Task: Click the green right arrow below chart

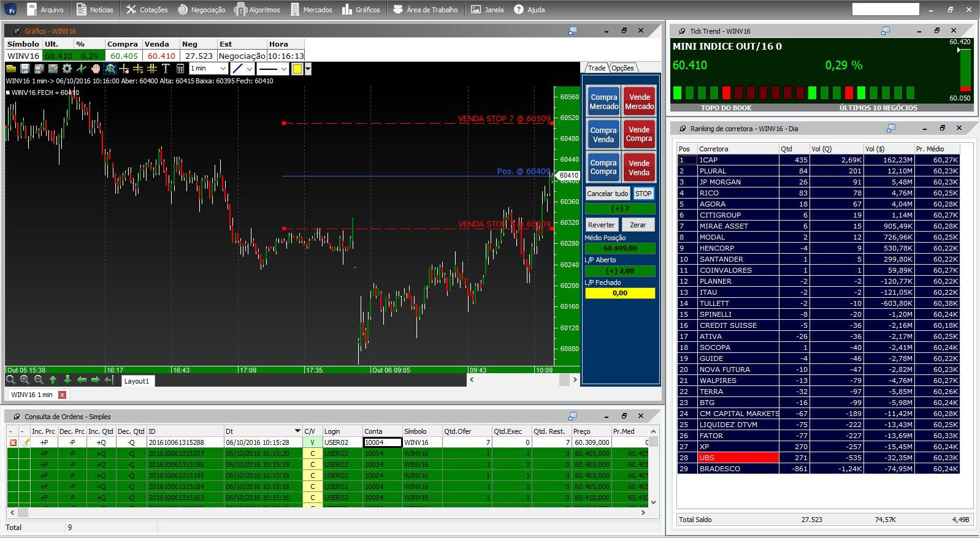Action: [95, 380]
